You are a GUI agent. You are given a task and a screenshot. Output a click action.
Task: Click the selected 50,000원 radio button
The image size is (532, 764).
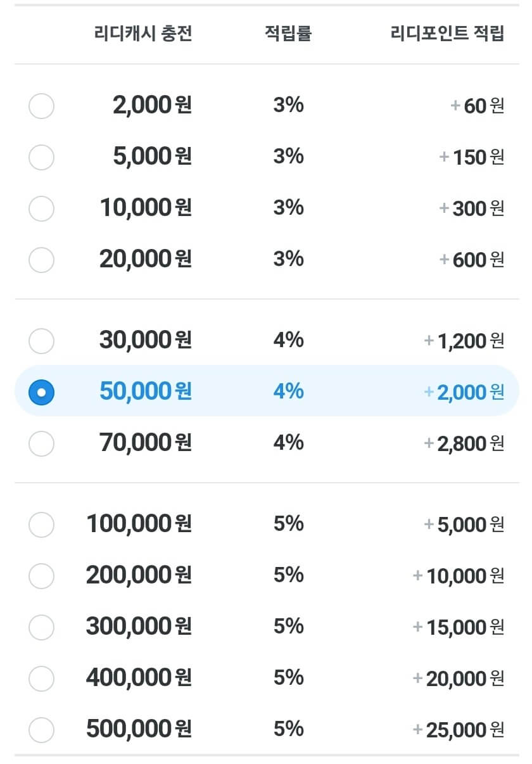click(42, 392)
